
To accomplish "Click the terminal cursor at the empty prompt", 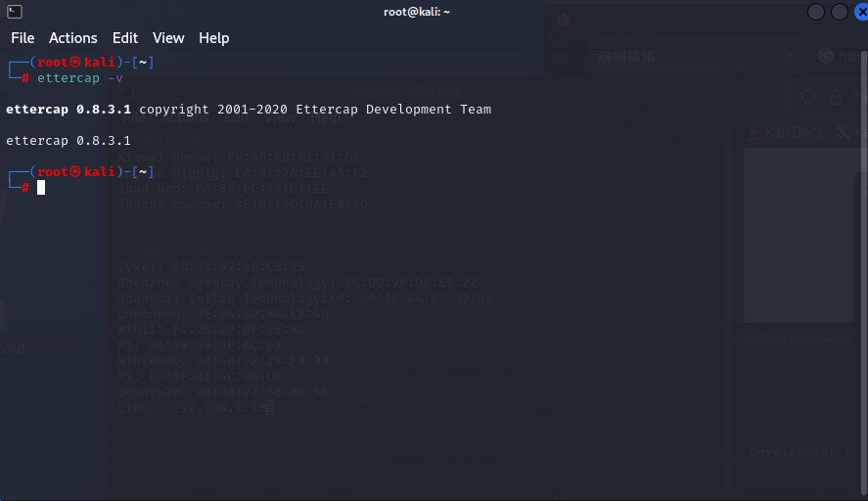I will (41, 188).
